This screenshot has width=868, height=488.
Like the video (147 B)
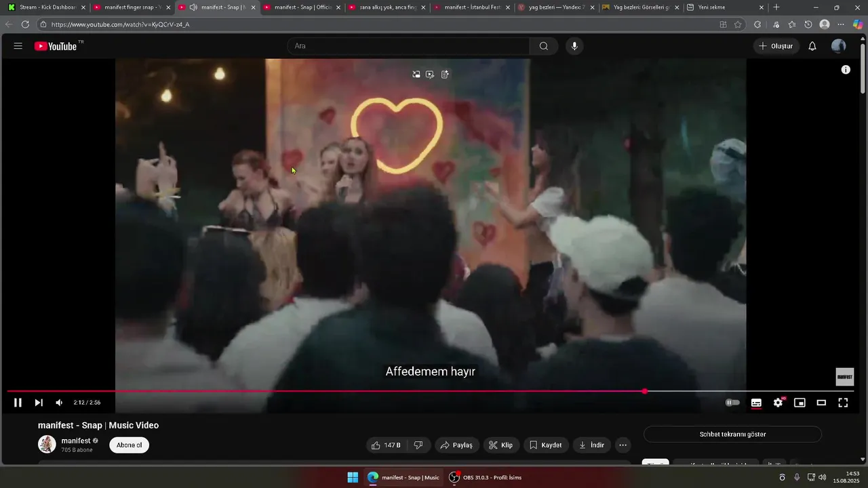pos(386,445)
